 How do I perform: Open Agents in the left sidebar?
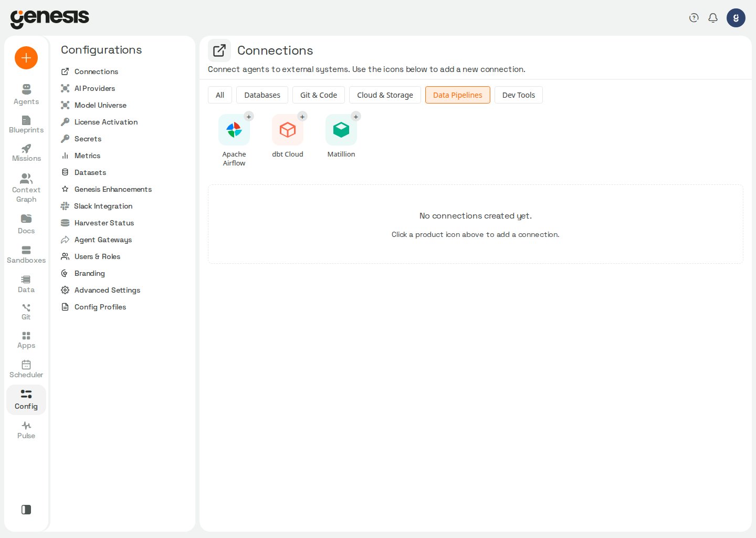pyautogui.click(x=26, y=95)
